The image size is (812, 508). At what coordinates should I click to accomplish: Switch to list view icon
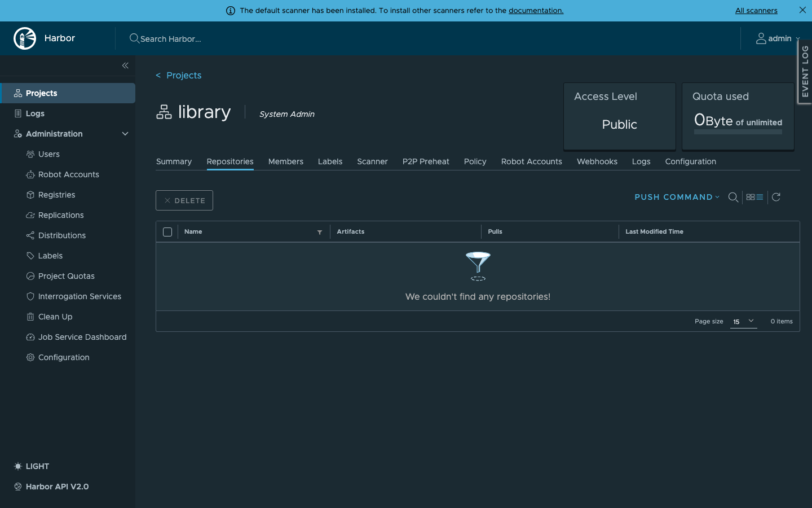[760, 197]
